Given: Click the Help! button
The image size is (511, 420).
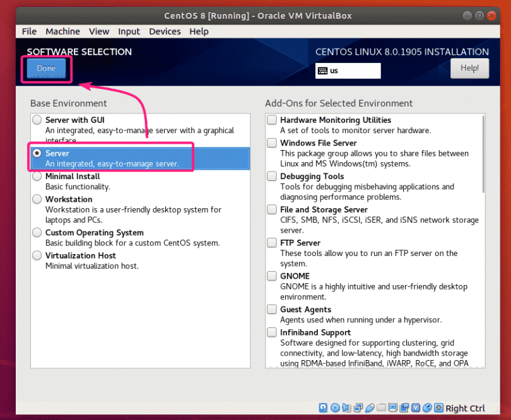Looking at the screenshot, I should click(x=469, y=68).
